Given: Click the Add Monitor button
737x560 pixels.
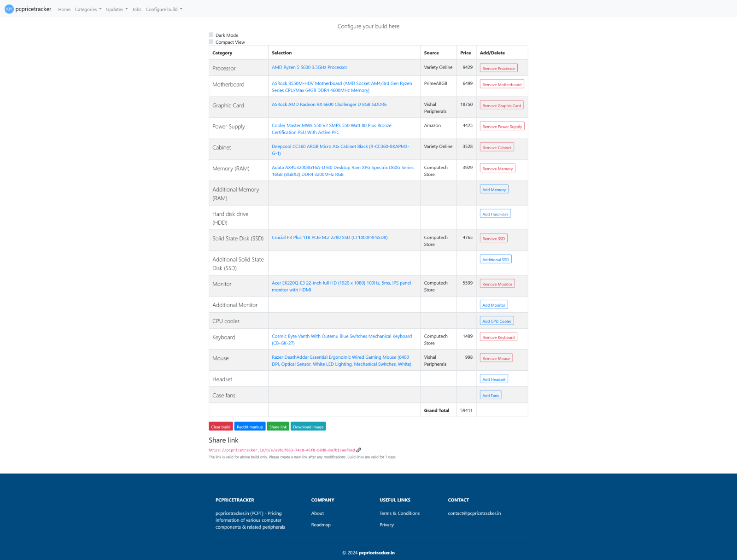Looking at the screenshot, I should (494, 305).
